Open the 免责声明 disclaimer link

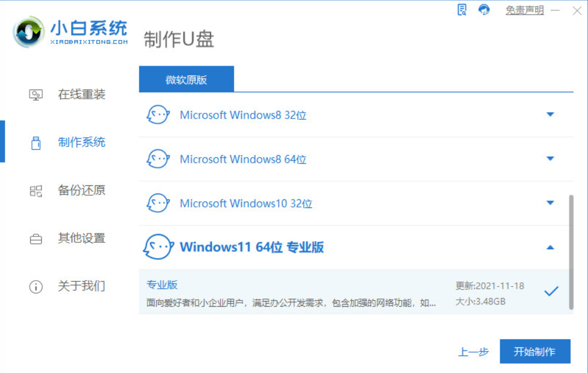tap(525, 10)
